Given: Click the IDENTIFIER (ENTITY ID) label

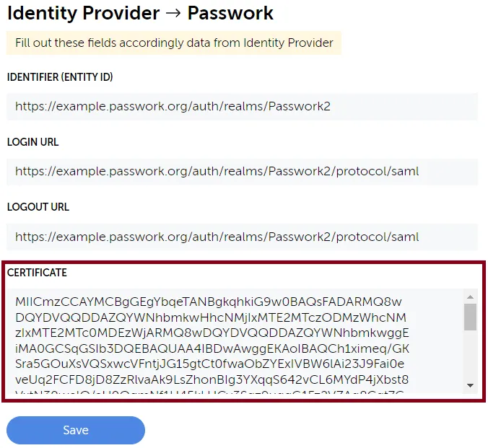Looking at the screenshot, I should coord(60,77).
